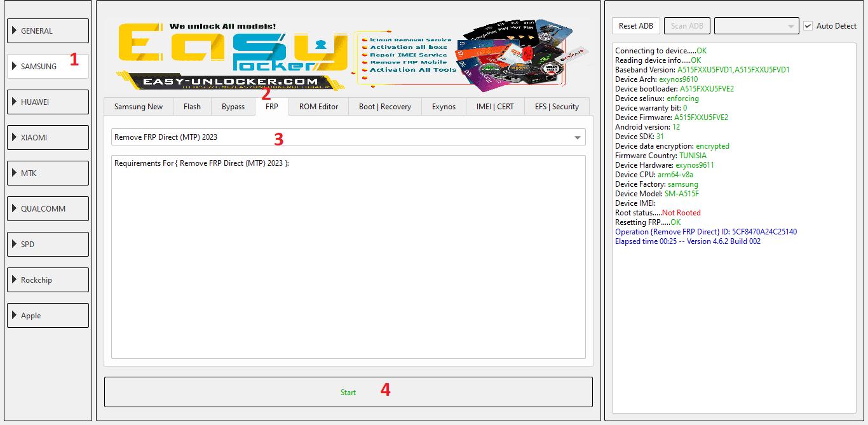The image size is (868, 425).
Task: Click the 'Device Factory: samsung' log line
Action: (656, 184)
